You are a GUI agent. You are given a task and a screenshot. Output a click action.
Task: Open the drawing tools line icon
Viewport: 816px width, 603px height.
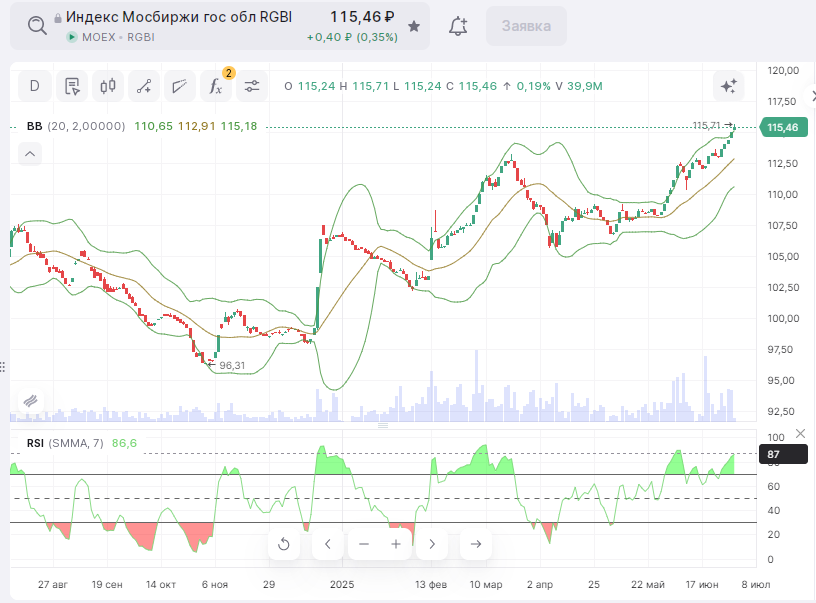(144, 86)
